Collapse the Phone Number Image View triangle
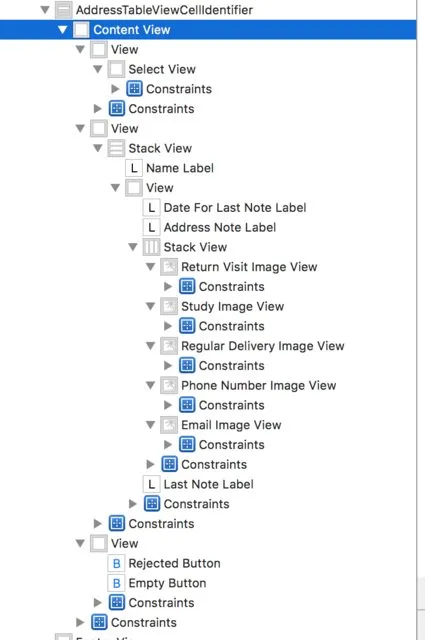 (150, 385)
